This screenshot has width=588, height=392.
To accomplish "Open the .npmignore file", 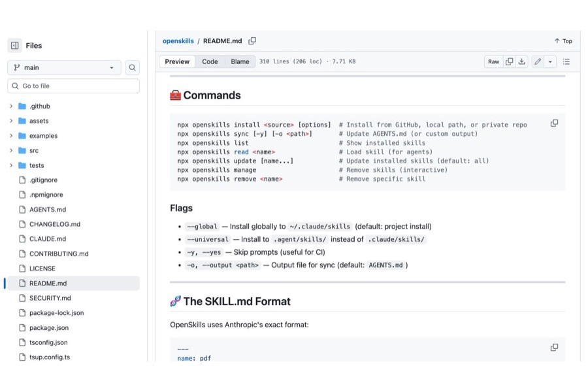I will click(x=46, y=195).
